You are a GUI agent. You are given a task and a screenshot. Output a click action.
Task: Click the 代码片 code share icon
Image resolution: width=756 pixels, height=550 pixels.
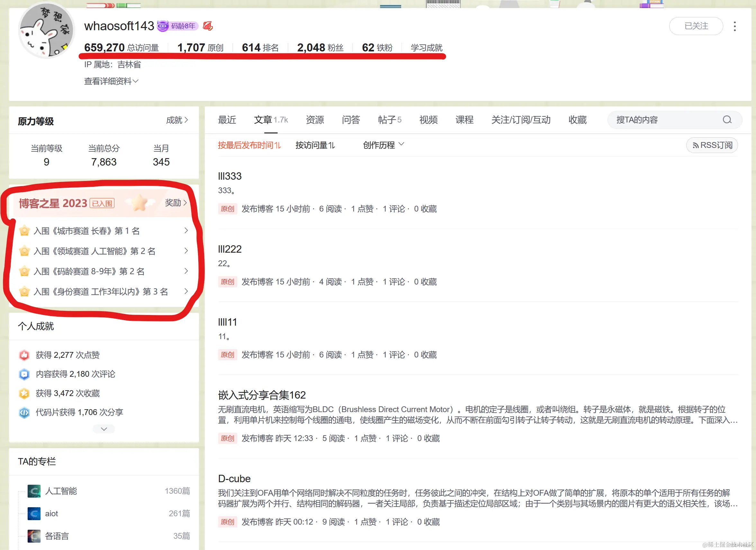24,412
